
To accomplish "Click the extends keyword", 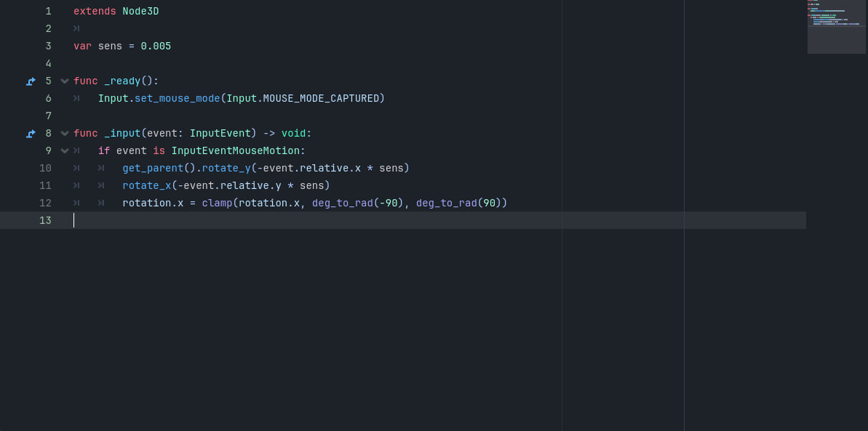I will (95, 11).
